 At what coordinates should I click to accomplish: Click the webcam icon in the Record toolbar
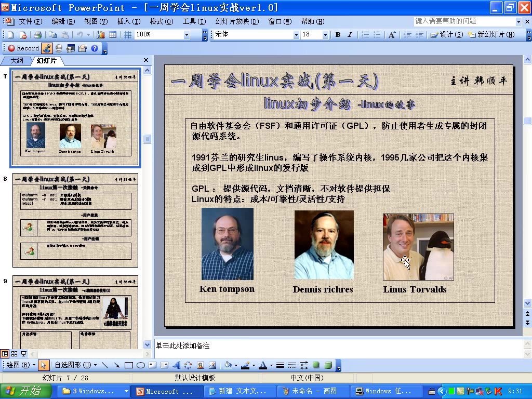click(59, 48)
